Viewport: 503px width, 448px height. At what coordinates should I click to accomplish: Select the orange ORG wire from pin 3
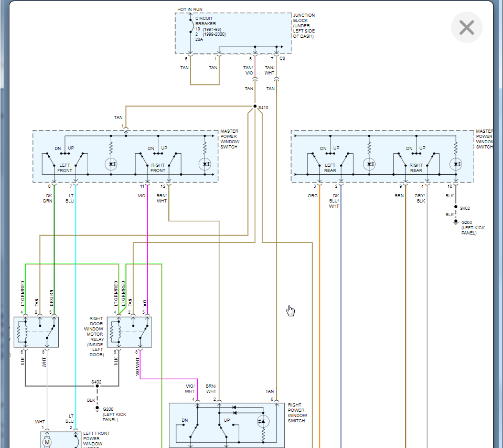coord(319,315)
